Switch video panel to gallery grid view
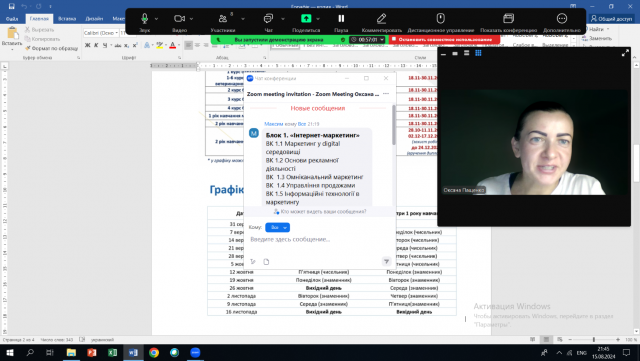The image size is (640, 361). point(478,53)
